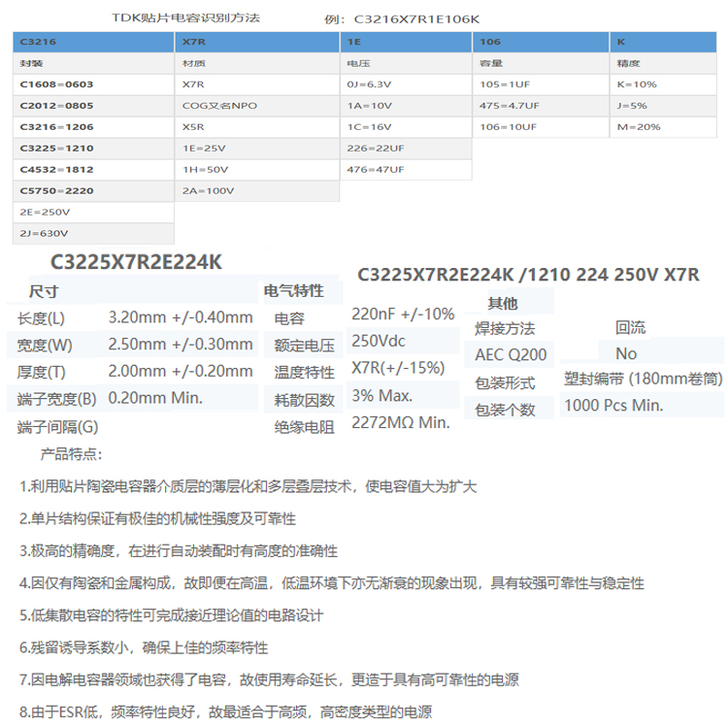
Task: Click the 106=10UF cell
Action: tap(541, 127)
